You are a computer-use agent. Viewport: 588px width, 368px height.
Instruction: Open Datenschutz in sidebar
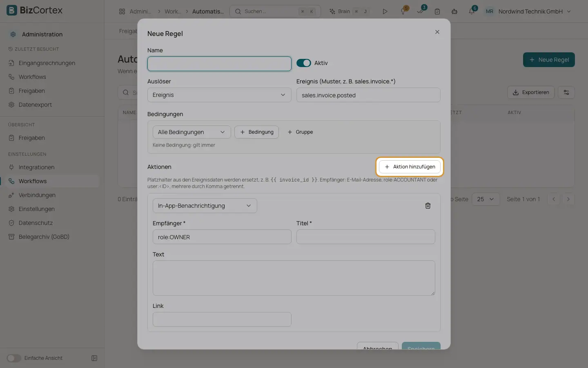click(x=36, y=223)
